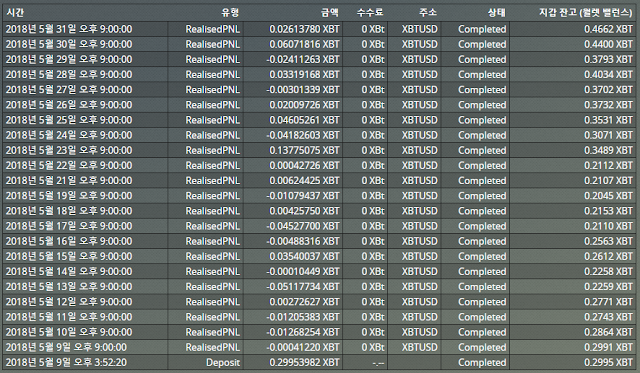Click wallet balance 0.2771 XBT
Screen dimensions: 640x373
click(609, 302)
